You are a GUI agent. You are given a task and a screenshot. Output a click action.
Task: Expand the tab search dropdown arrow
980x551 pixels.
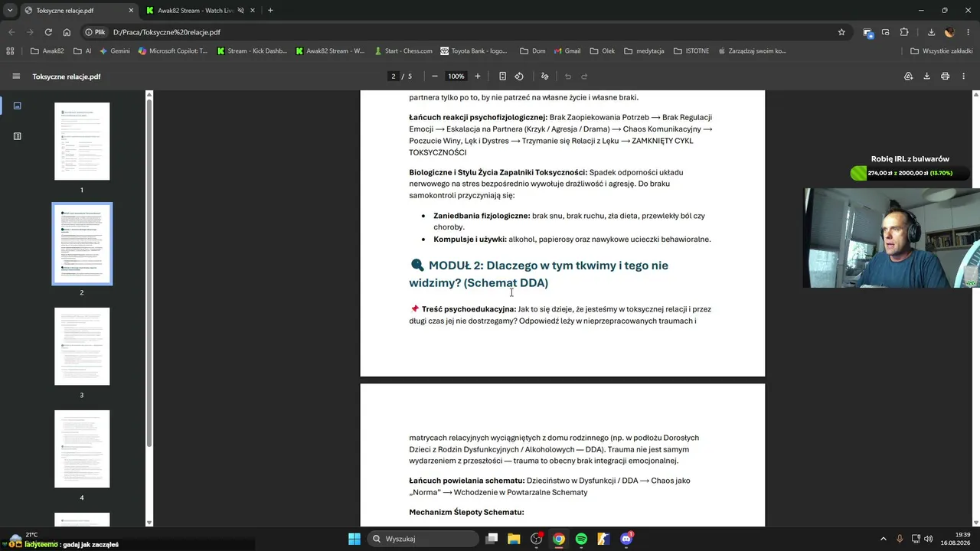(10, 11)
